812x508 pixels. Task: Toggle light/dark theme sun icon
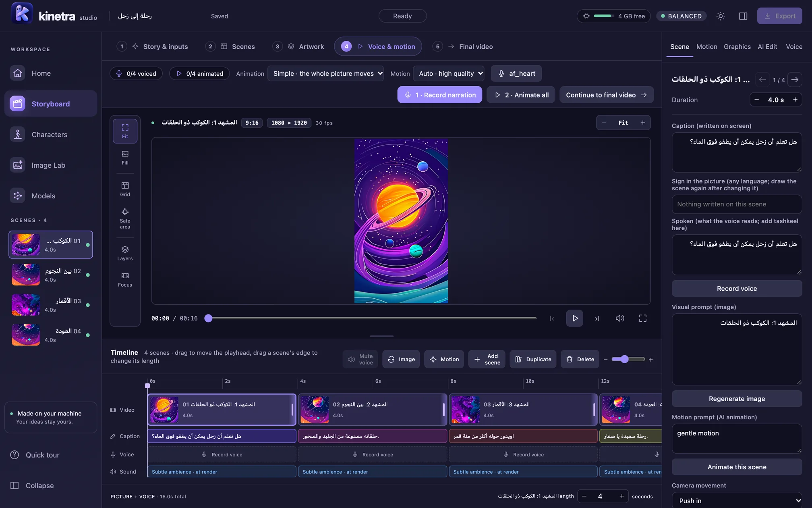coord(721,16)
